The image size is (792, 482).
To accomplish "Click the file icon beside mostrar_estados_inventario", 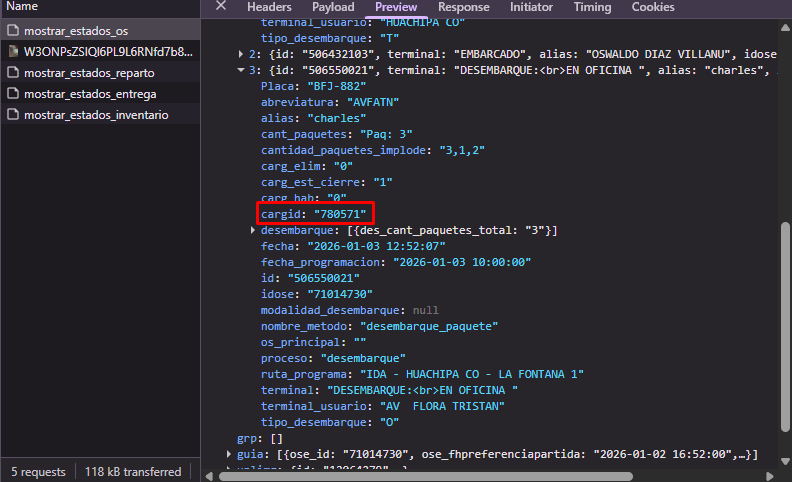I will click(13, 115).
